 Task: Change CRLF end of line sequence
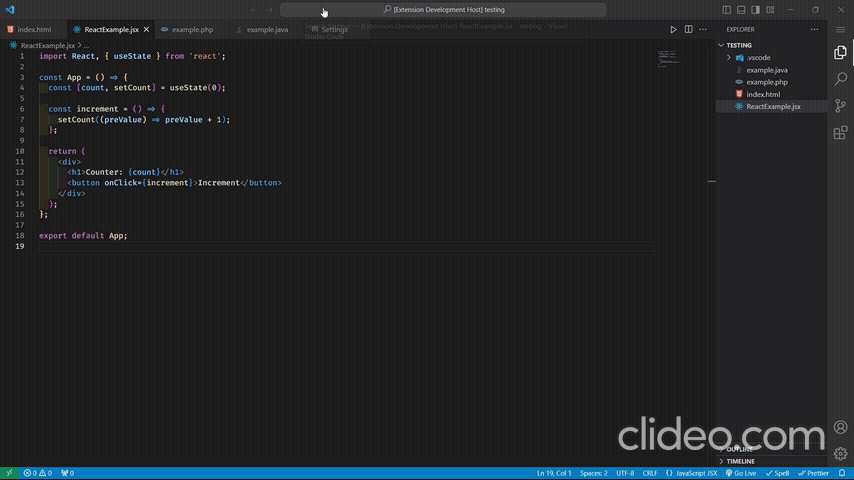650,473
